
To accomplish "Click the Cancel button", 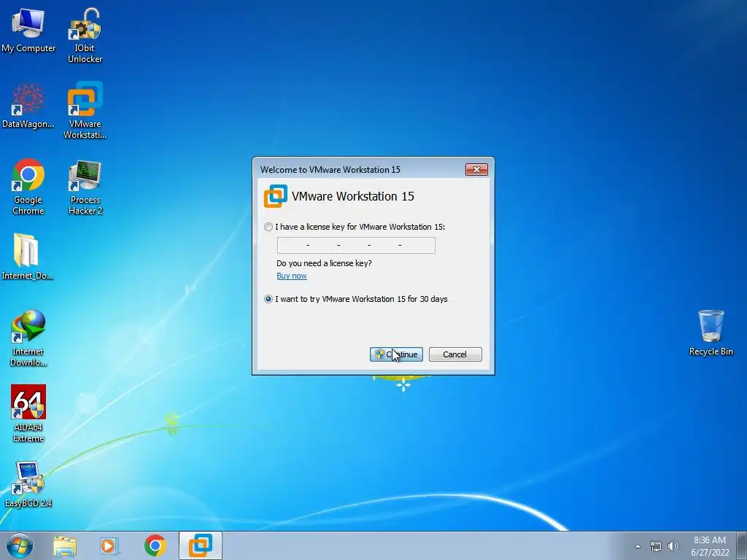I will 455,354.
